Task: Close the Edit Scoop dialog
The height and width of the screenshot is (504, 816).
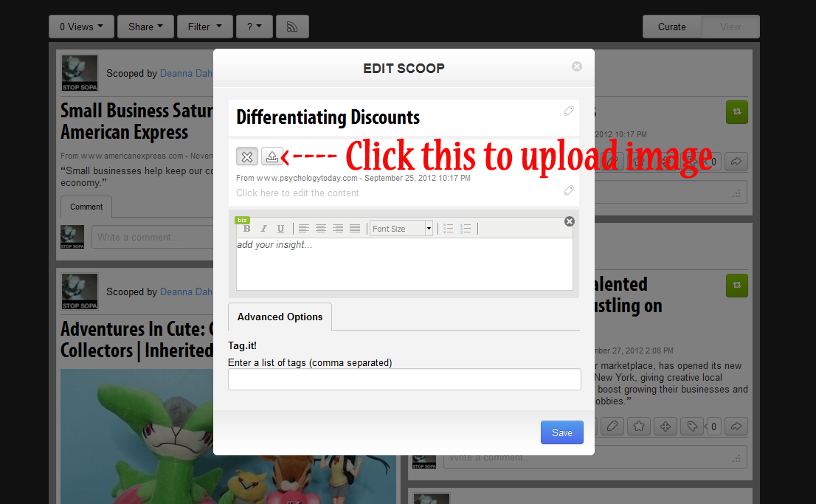Action: 577,66
